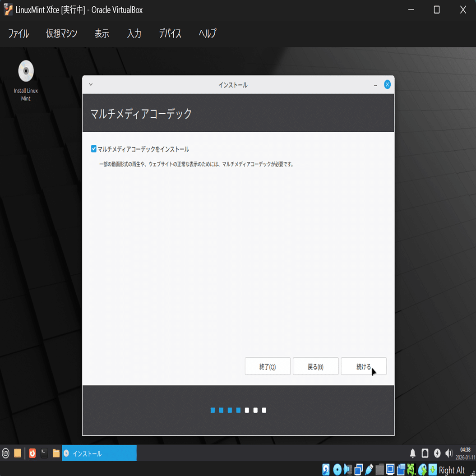The width and height of the screenshot is (476, 476).
Task: Click the optical disc status icon in VirtualBox
Action: (x=337, y=470)
